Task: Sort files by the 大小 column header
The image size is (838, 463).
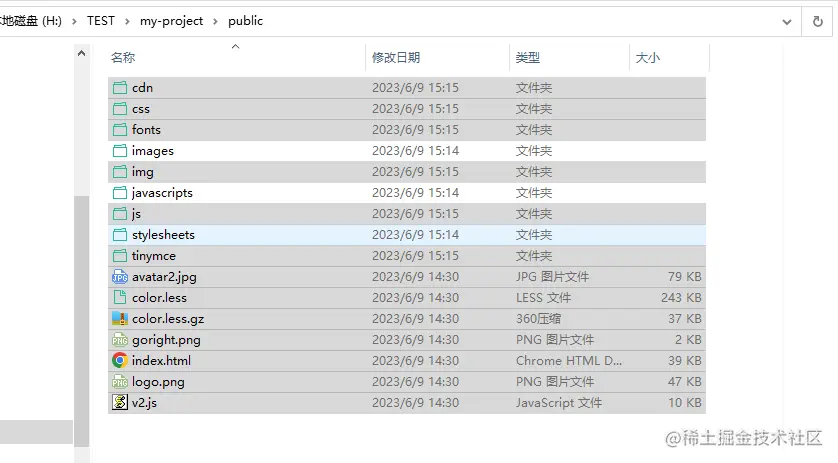Action: point(647,58)
